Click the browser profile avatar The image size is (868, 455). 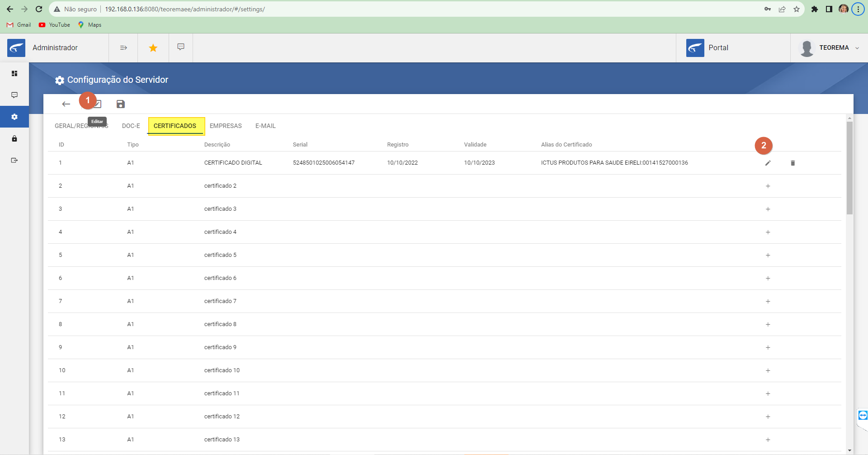tap(843, 9)
